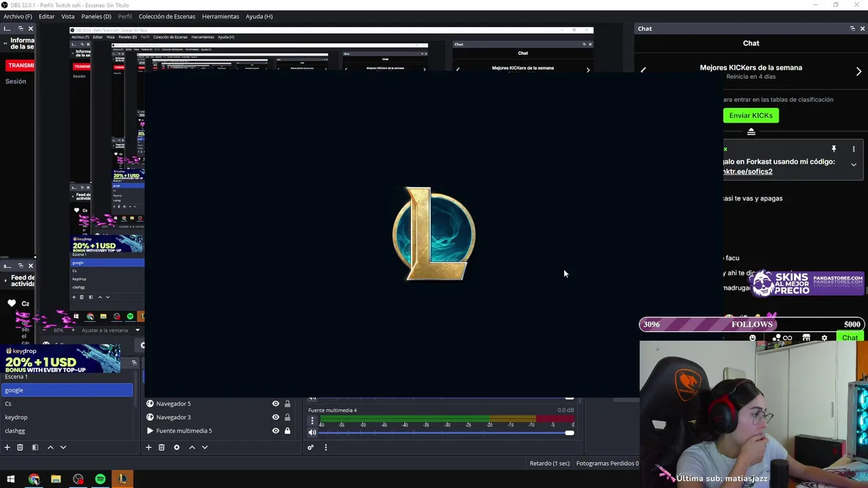868x488 pixels.
Task: Open the Herramientas menu
Action: pos(220,16)
